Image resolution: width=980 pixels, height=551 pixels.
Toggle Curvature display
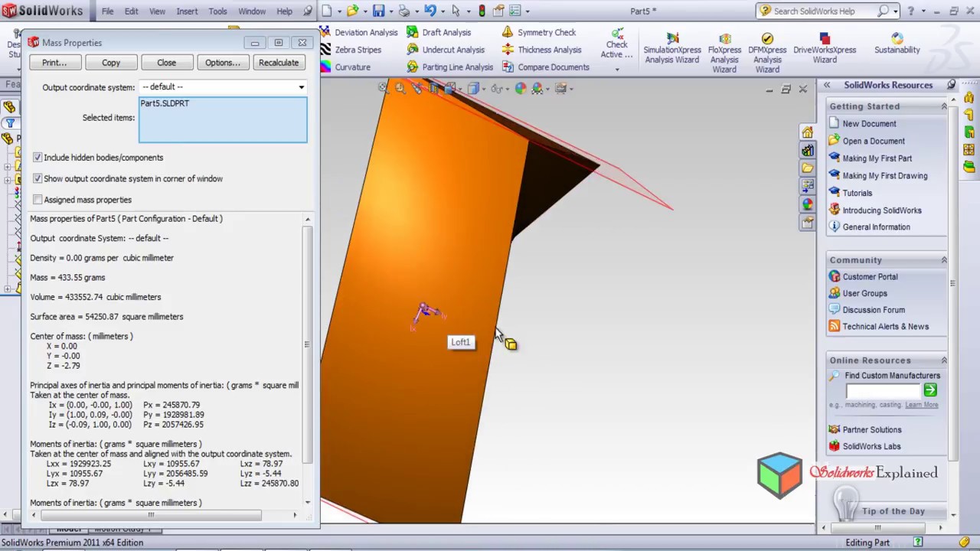[x=345, y=67]
